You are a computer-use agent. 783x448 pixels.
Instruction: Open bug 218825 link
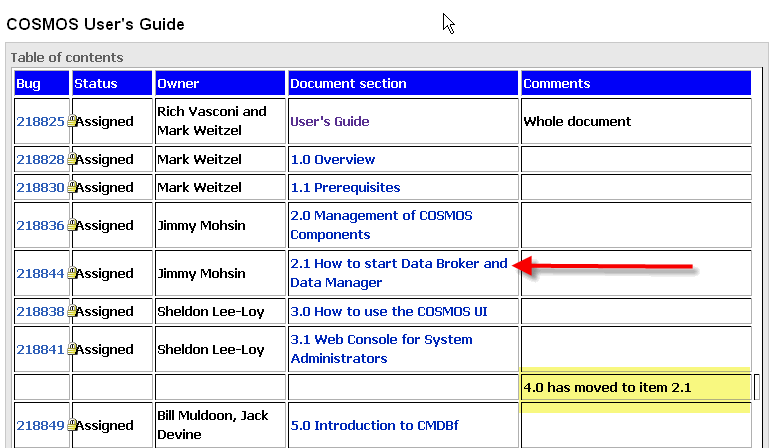click(40, 121)
